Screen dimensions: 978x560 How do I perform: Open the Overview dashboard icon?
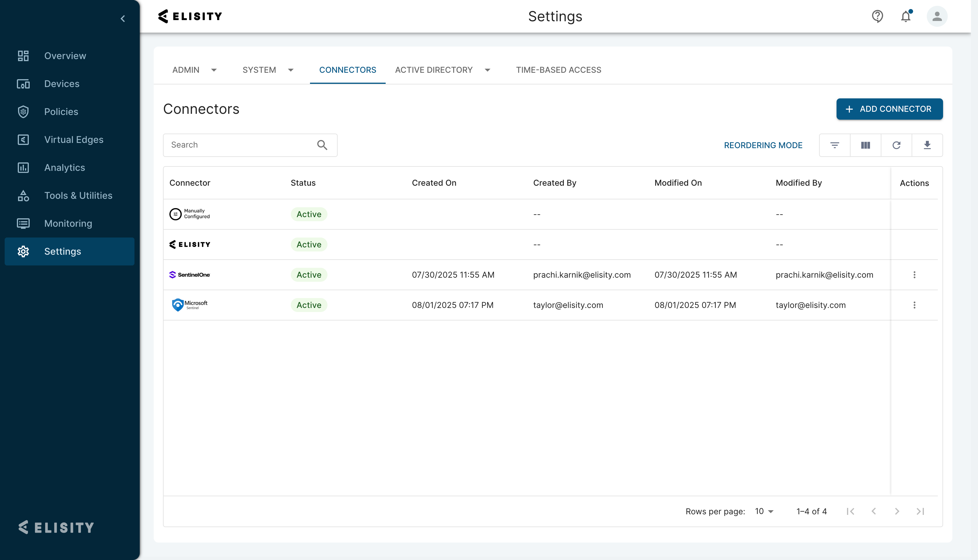23,56
